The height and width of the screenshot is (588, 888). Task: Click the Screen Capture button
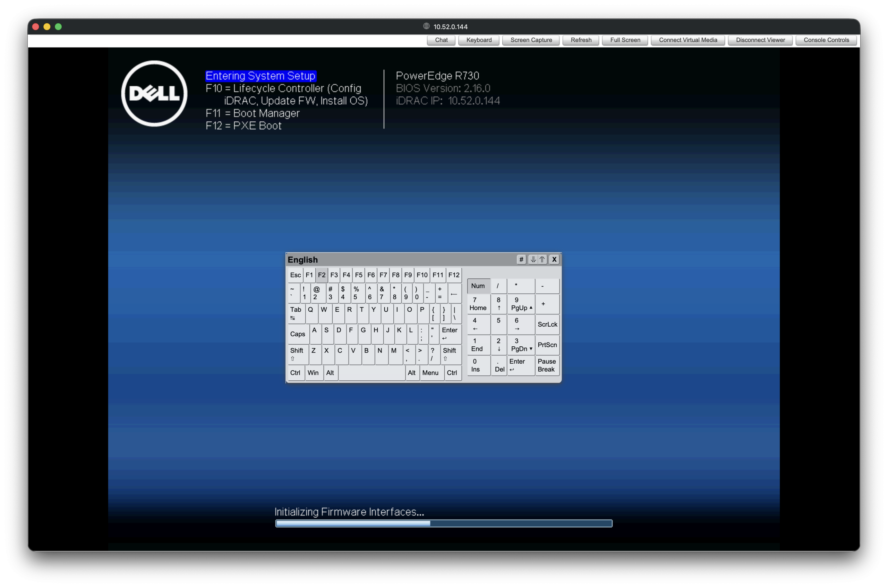(x=531, y=40)
